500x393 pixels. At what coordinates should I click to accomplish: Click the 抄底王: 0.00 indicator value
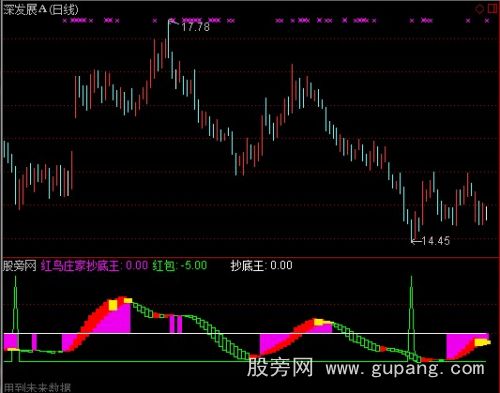tap(262, 266)
